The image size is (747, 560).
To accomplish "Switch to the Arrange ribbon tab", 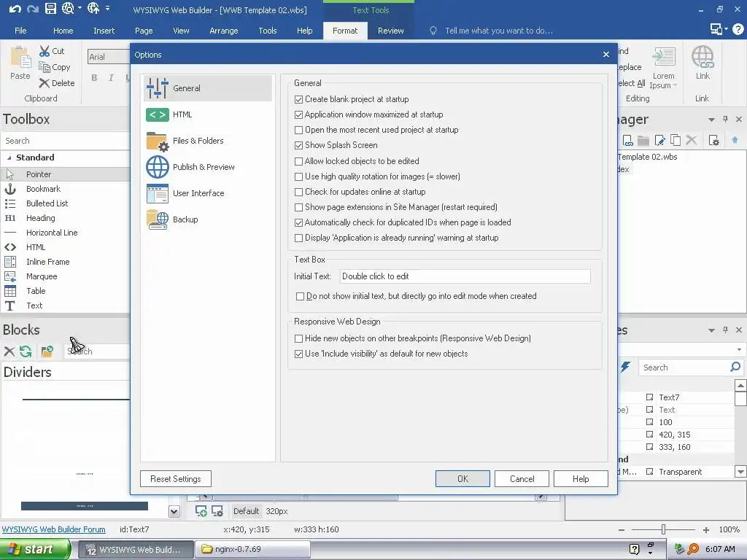I will pos(223,31).
